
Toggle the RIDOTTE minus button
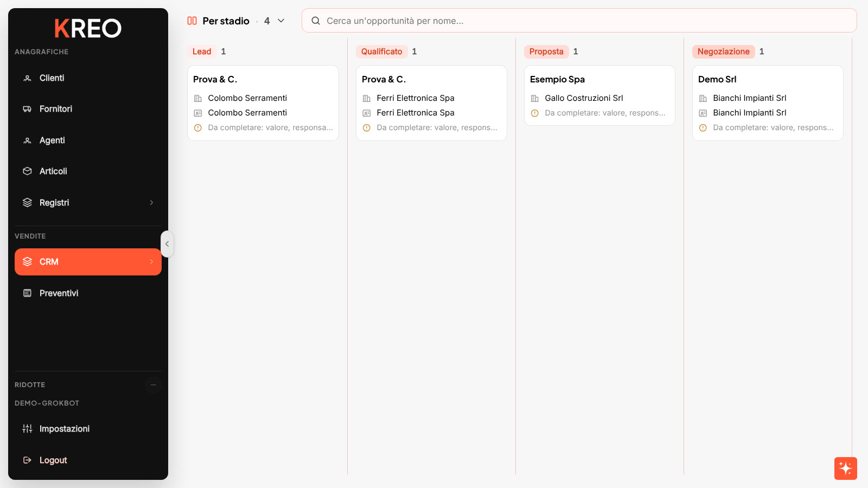click(x=154, y=385)
